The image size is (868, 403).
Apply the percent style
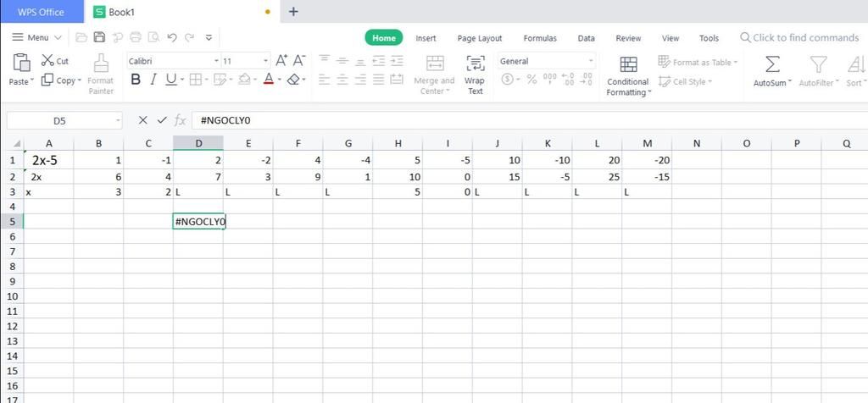(x=531, y=80)
